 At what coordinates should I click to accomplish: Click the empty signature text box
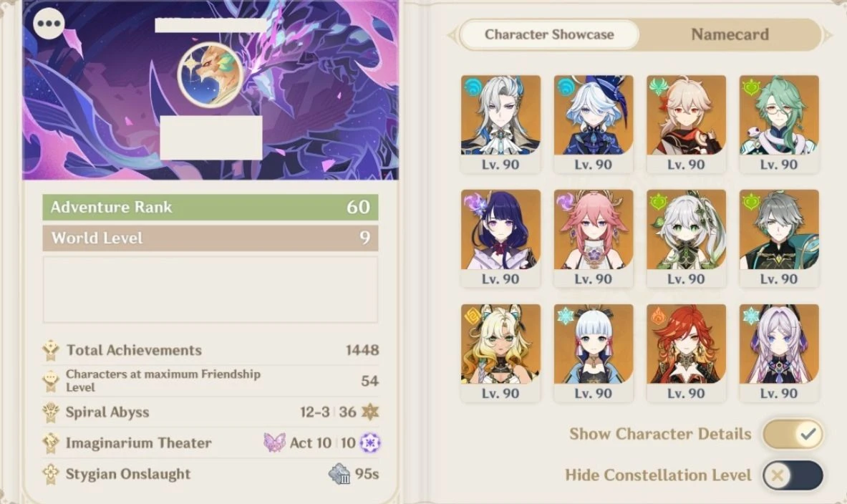pyautogui.click(x=210, y=289)
